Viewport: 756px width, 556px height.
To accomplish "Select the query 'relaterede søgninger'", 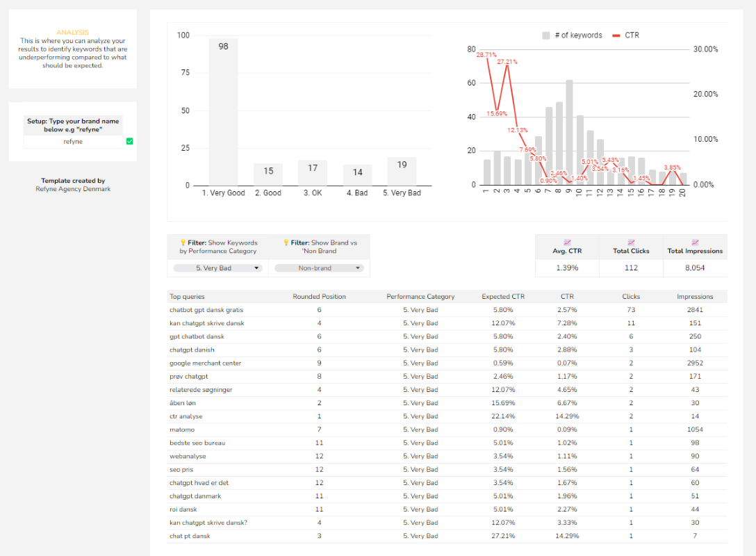I will pyautogui.click(x=201, y=390).
